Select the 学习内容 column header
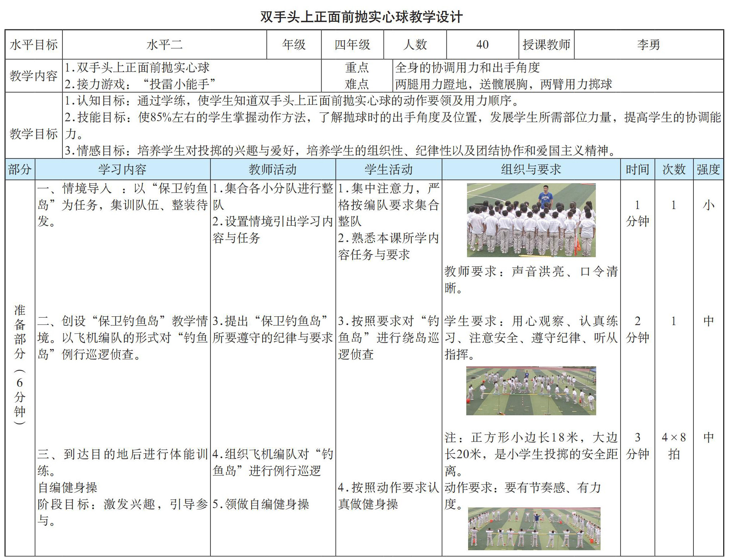Image resolution: width=733 pixels, height=560 pixels. 122,169
